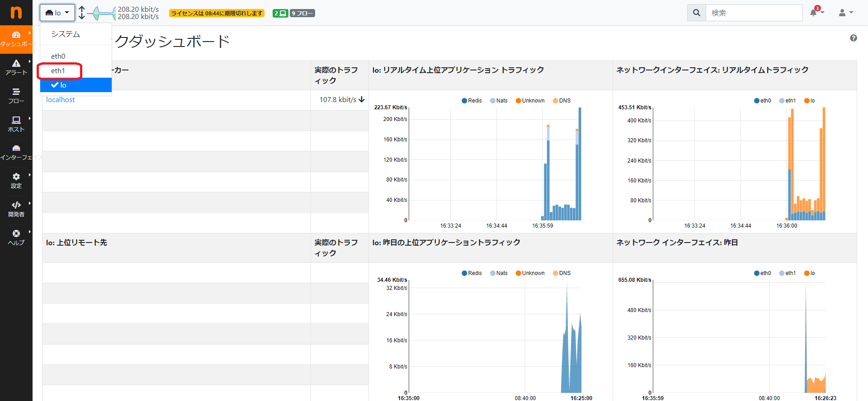Toggle DNS series in yesterday application chart

click(x=561, y=273)
